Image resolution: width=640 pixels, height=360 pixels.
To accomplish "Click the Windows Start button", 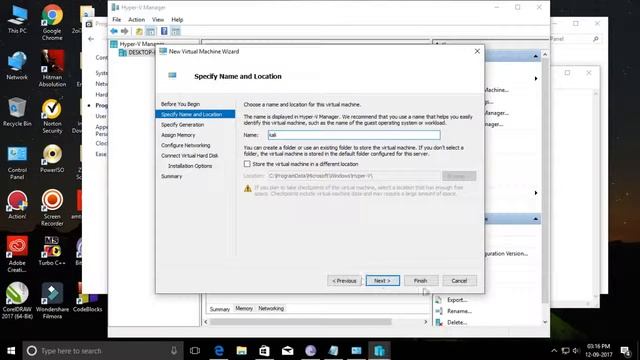I will click(x=11, y=351).
